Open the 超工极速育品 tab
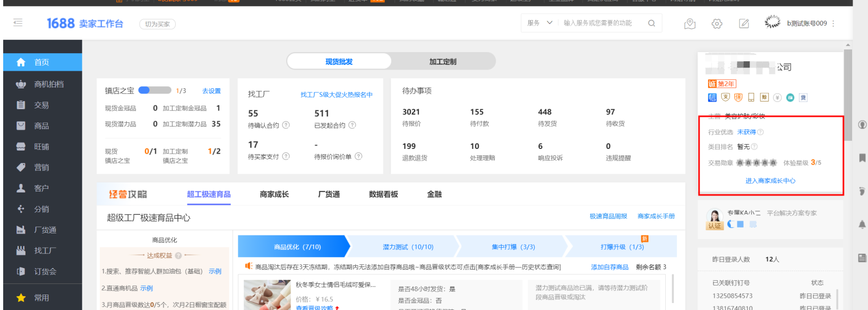The height and width of the screenshot is (310, 868). [209, 195]
